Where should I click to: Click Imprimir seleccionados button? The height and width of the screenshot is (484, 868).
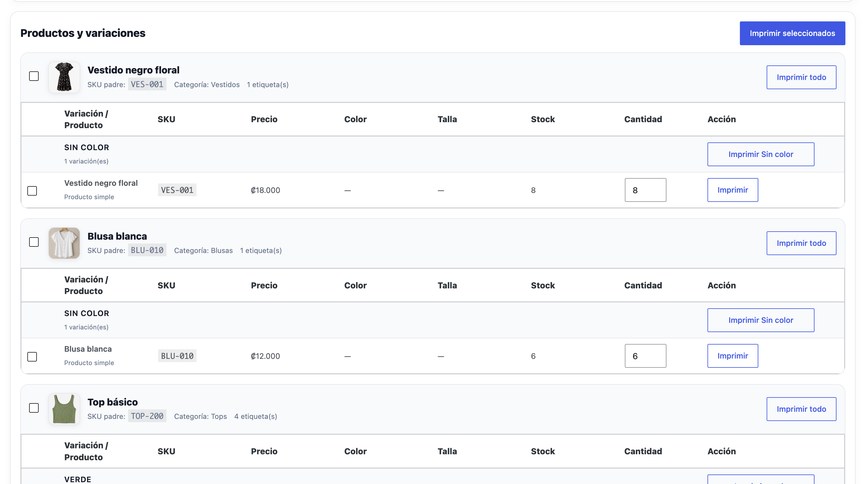[792, 33]
